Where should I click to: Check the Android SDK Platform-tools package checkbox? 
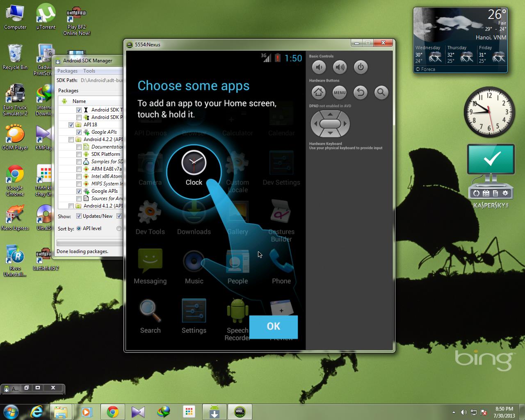pos(79,117)
